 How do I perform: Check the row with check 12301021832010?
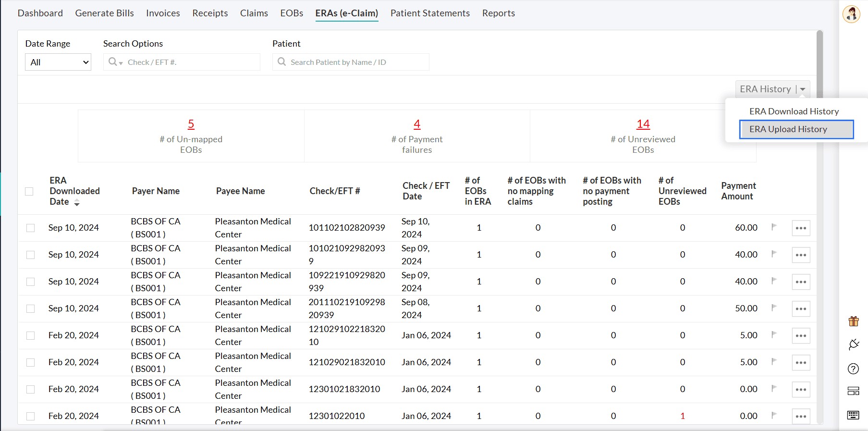31,389
